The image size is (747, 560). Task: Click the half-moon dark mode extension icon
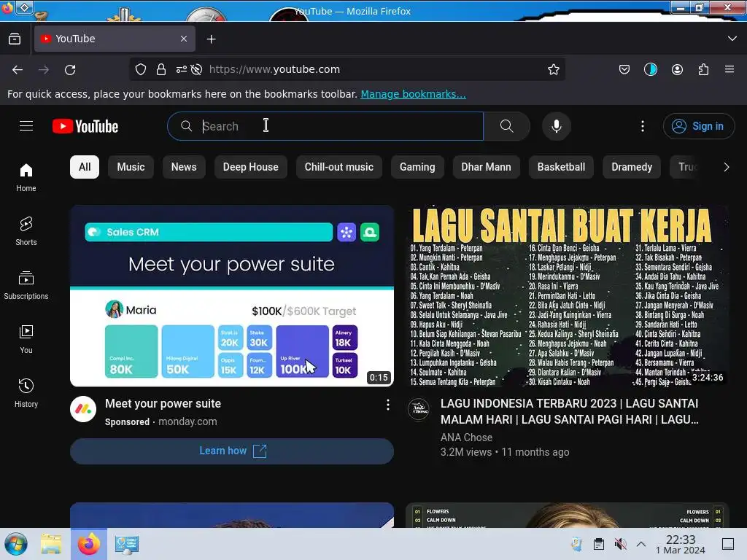650,69
